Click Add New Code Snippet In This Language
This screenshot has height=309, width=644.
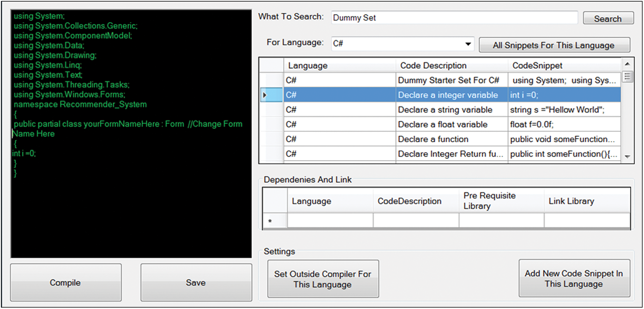click(x=574, y=279)
